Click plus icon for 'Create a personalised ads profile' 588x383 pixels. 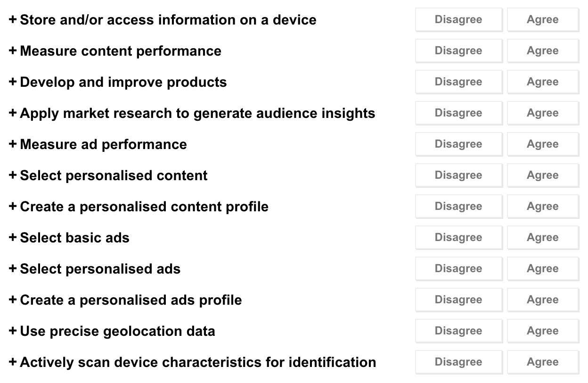tap(13, 300)
